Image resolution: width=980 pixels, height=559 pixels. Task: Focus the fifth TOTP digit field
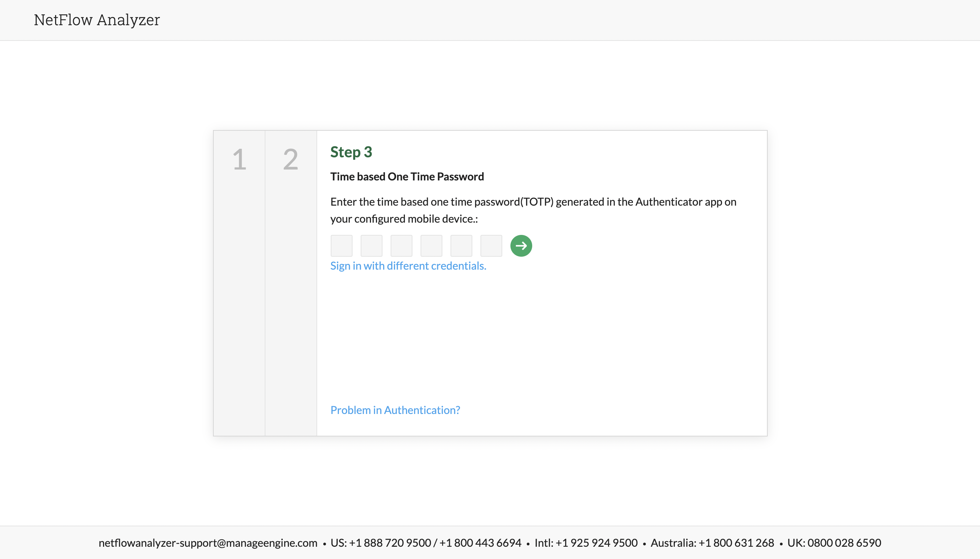[x=461, y=246]
